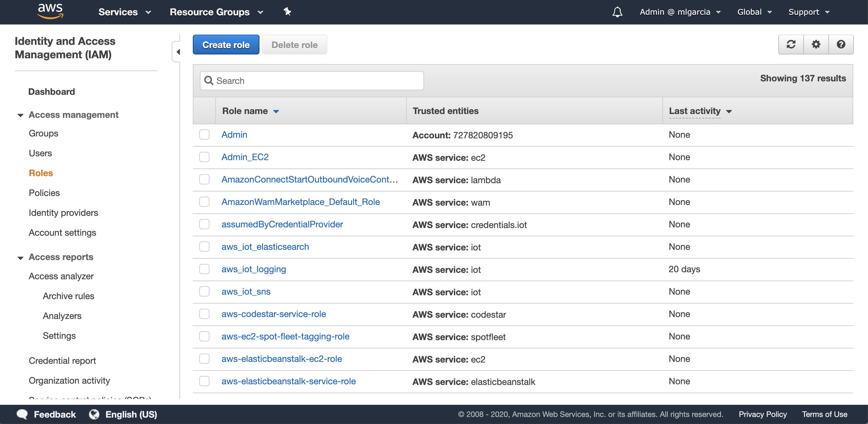Click the language globe icon

pos(94,414)
